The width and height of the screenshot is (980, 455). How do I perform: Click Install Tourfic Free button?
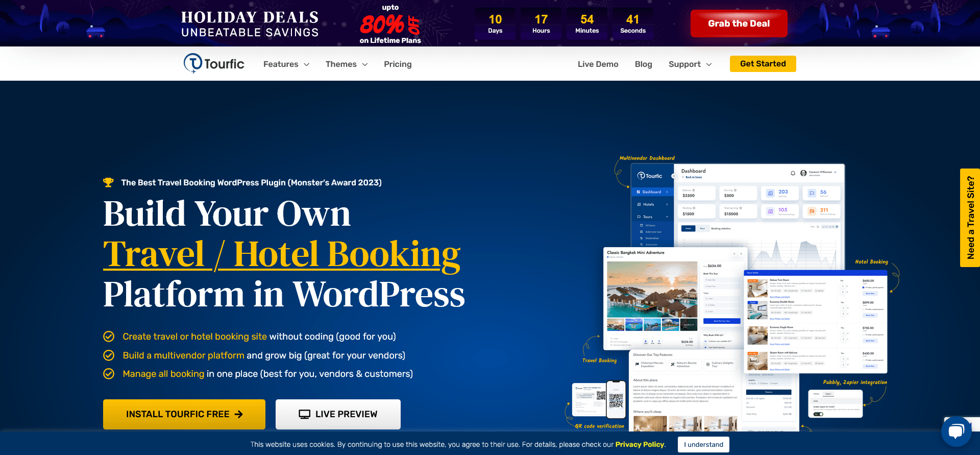[184, 414]
